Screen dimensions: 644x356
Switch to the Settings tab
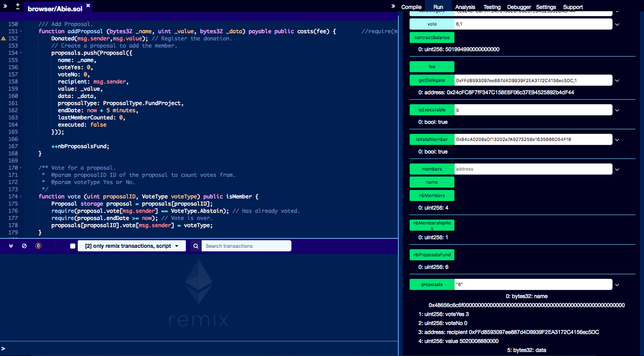click(546, 7)
